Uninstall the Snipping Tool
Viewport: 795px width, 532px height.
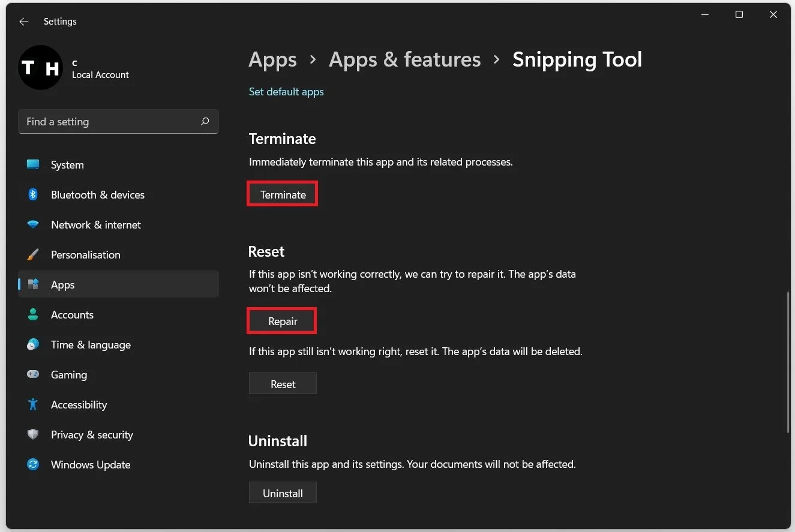coord(282,492)
